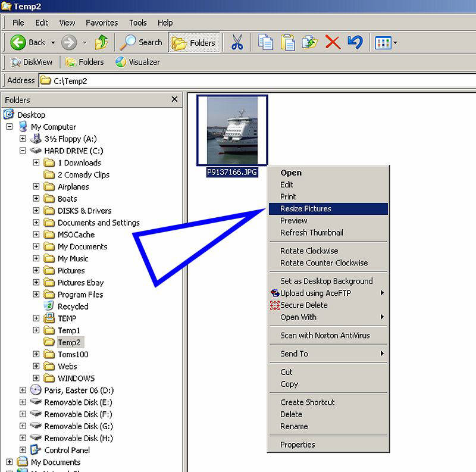Open DiskView from the toolbar
This screenshot has width=476, height=472.
coord(32,62)
